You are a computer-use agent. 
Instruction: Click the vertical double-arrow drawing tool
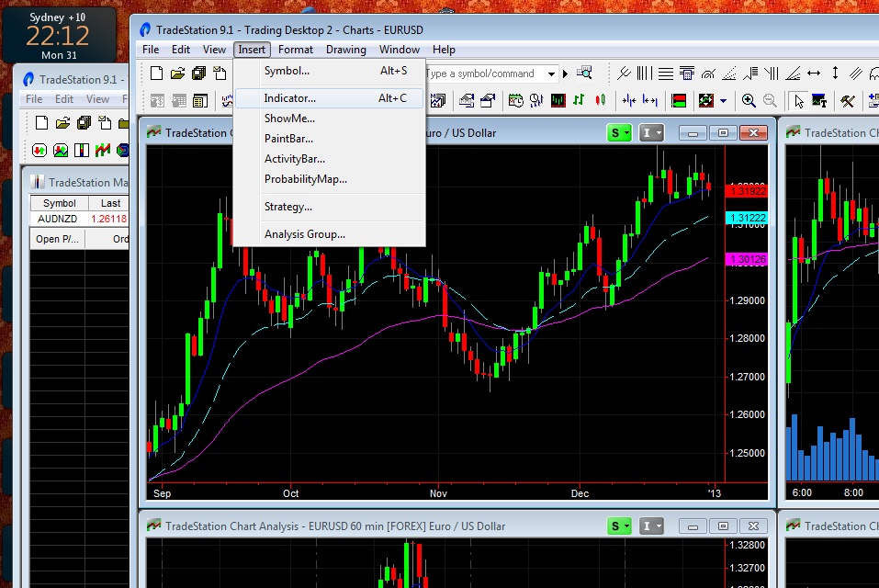(835, 73)
